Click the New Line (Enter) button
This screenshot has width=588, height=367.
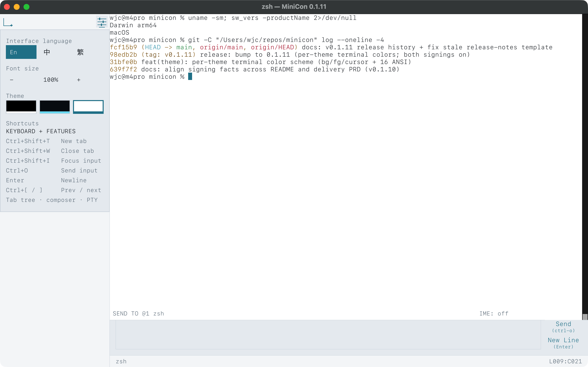(563, 343)
